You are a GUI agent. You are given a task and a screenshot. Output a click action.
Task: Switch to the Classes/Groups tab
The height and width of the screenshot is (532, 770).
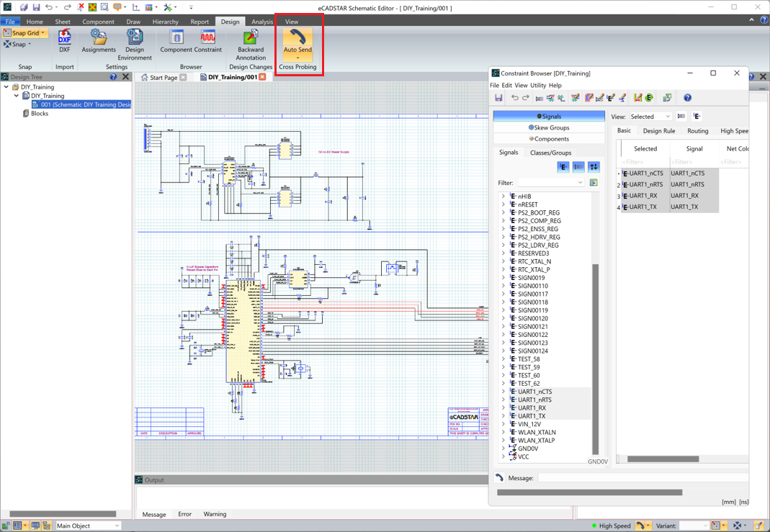coord(550,153)
